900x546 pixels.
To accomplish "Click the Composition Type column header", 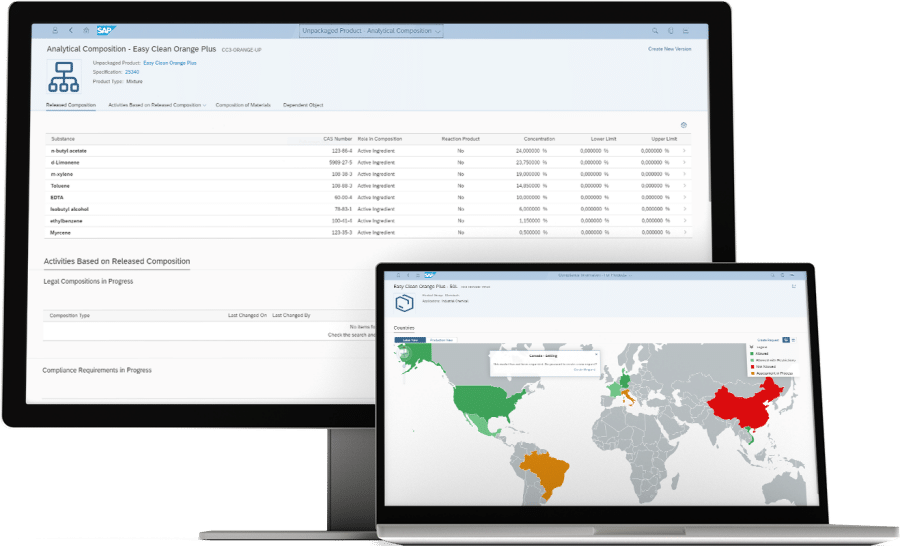I will point(69,316).
